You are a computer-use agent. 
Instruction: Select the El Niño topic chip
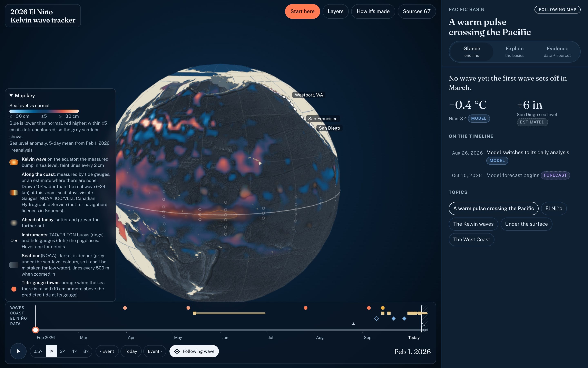(554, 209)
